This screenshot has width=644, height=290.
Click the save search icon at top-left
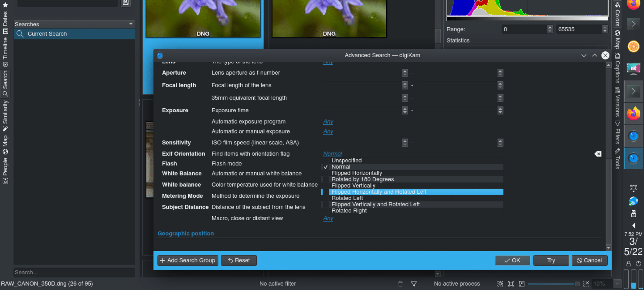pos(126,2)
